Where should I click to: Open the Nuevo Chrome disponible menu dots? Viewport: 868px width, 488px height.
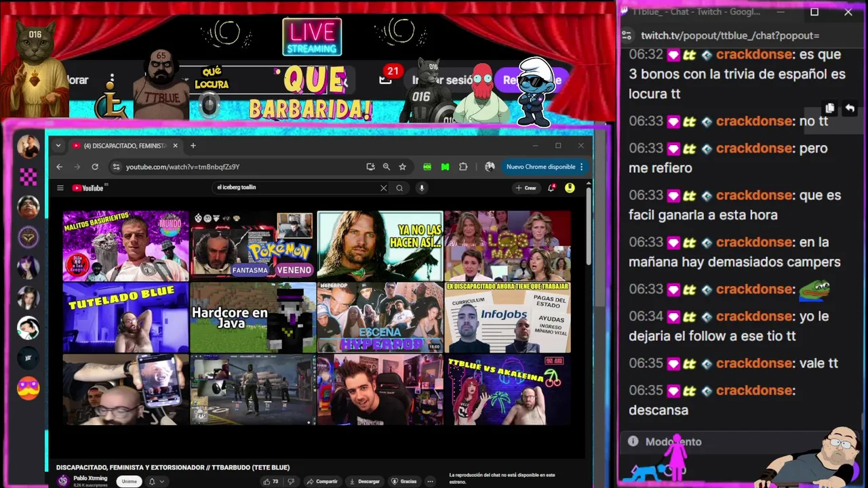click(581, 167)
